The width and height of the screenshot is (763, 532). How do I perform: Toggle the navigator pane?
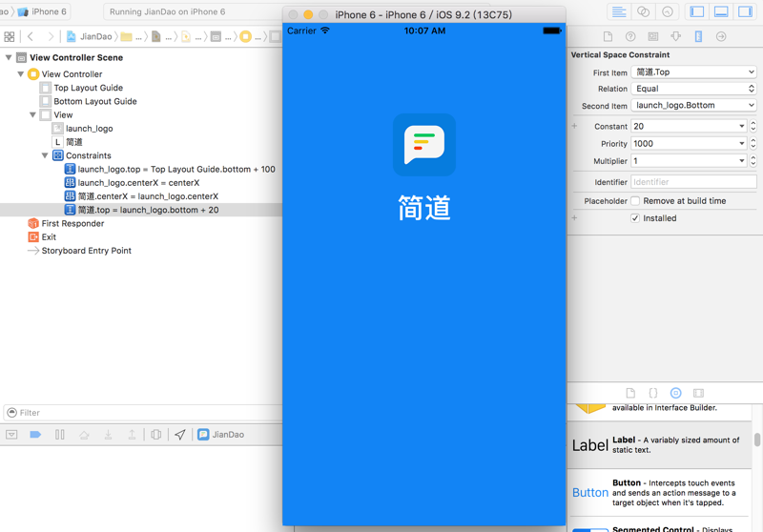coord(697,11)
